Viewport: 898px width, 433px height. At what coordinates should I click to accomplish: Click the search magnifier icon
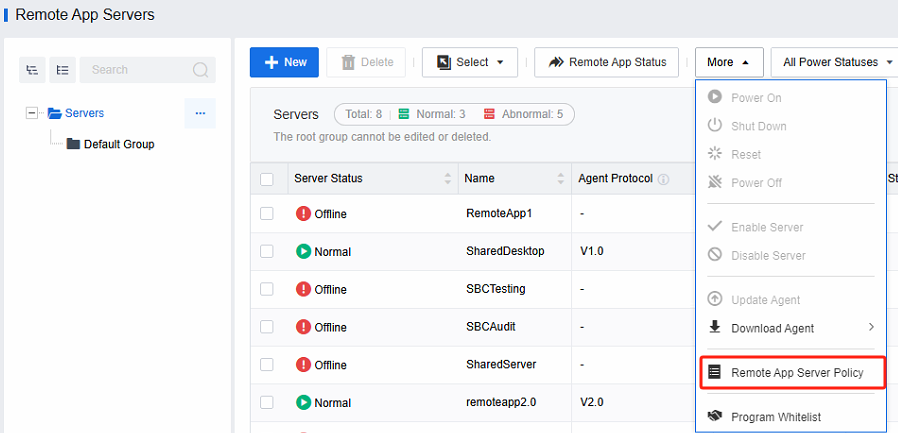coord(200,70)
